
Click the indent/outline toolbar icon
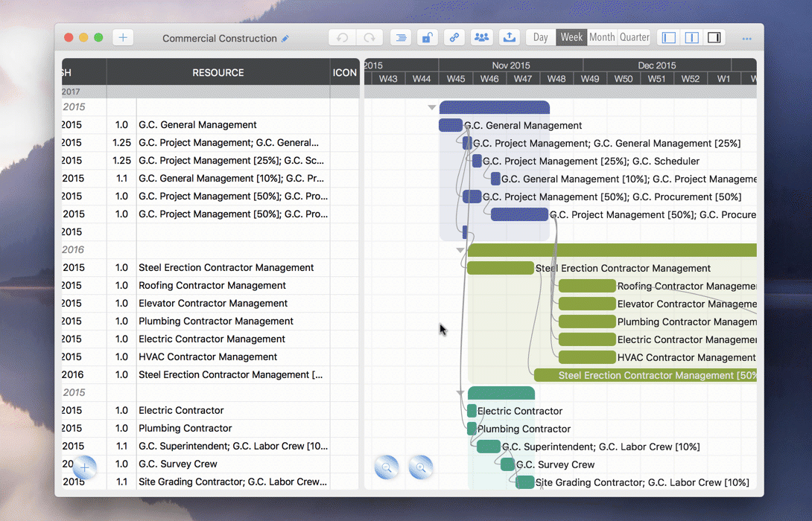coord(401,38)
